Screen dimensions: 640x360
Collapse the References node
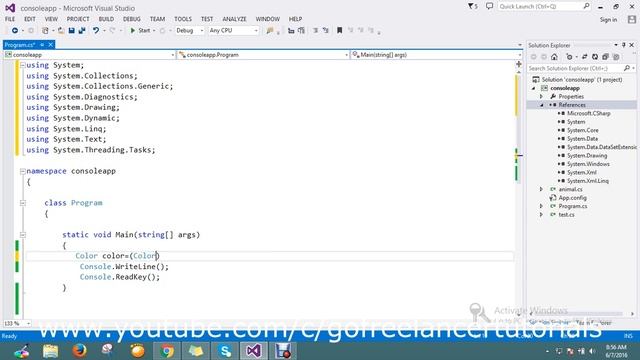[542, 105]
